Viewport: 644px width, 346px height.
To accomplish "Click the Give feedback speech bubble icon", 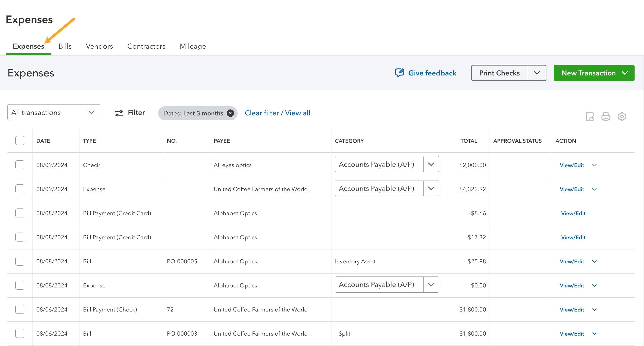I will tap(399, 73).
